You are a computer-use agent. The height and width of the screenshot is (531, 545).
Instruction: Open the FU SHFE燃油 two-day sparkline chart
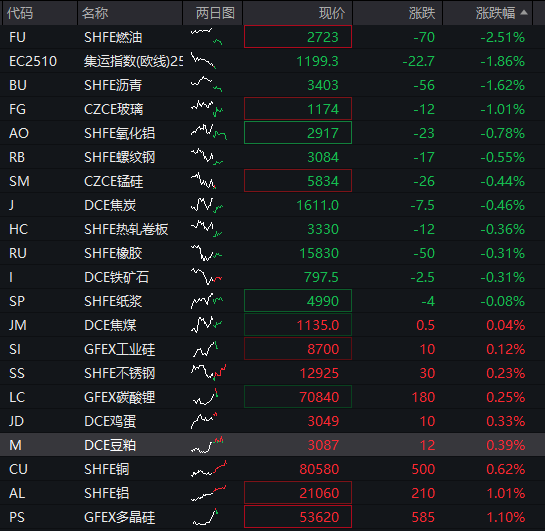(206, 37)
